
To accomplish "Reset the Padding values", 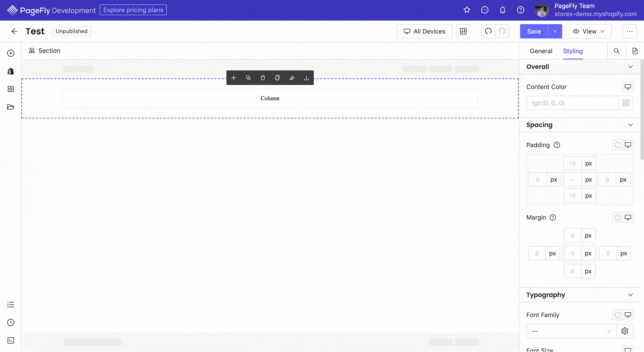I will pyautogui.click(x=617, y=145).
